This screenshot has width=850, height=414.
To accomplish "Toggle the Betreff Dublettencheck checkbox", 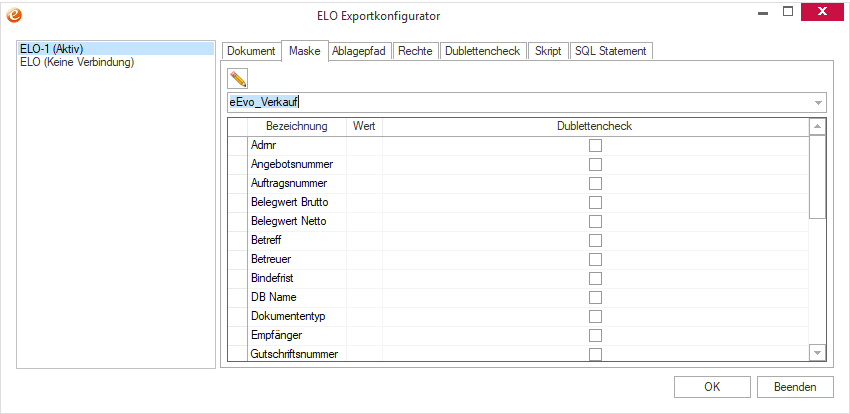I will 595,240.
